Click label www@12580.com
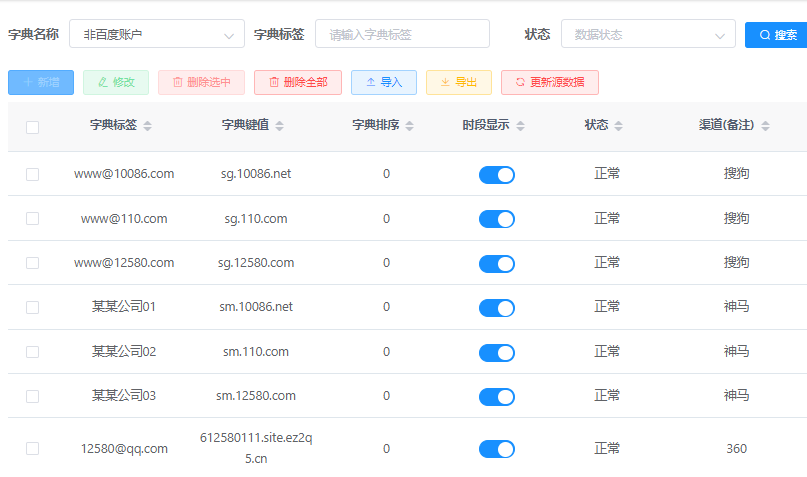Image resolution: width=807 pixels, height=477 pixels. pos(124,263)
